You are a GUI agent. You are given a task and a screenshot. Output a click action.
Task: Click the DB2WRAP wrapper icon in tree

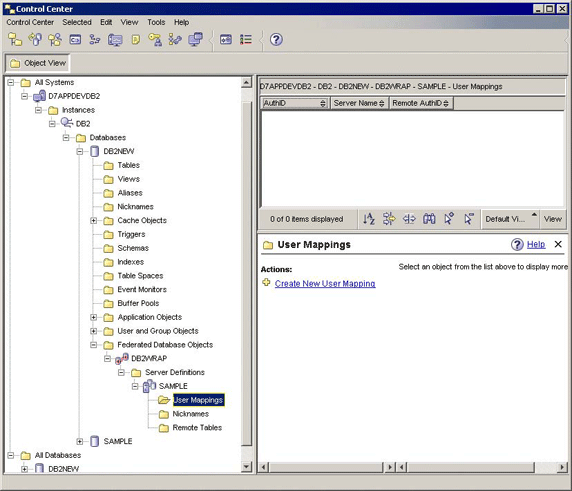tap(122, 359)
